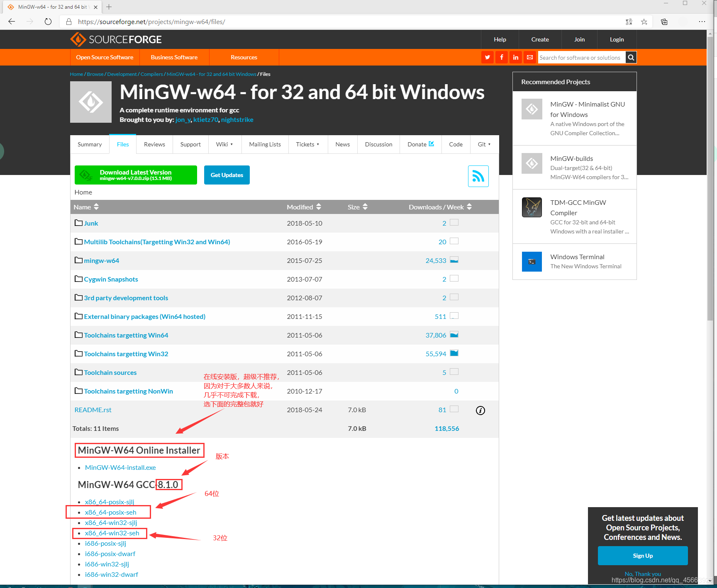The image size is (717, 588).
Task: Click the Help link in header
Action: (500, 39)
